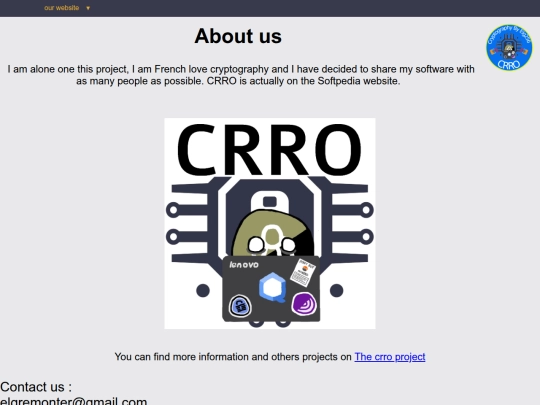Click the gmail.com email address
Image resolution: width=540 pixels, height=405 pixels.
[73, 401]
